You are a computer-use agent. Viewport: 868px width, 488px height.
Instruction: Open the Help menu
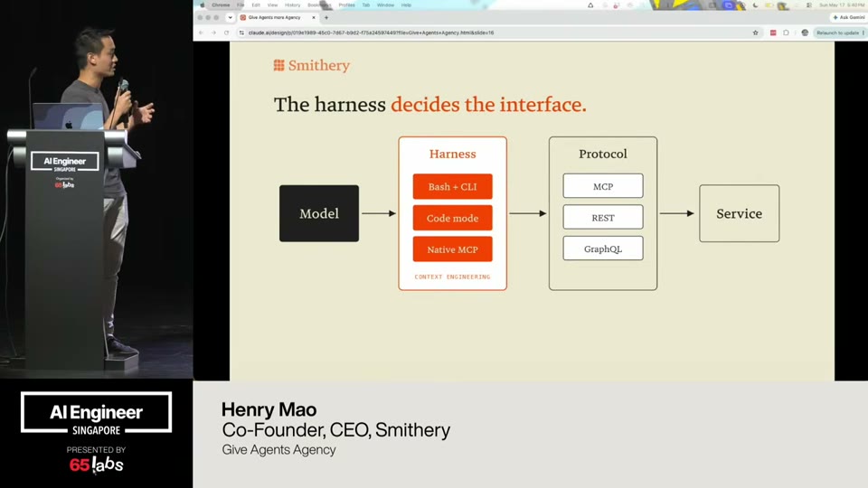[406, 5]
